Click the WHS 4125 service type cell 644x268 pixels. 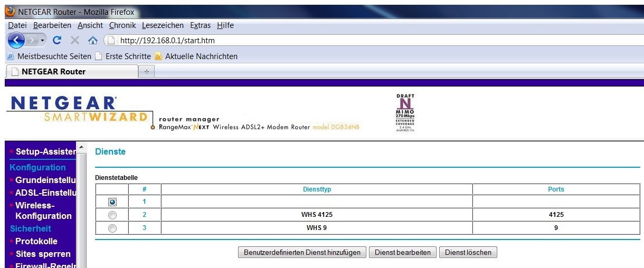click(317, 215)
